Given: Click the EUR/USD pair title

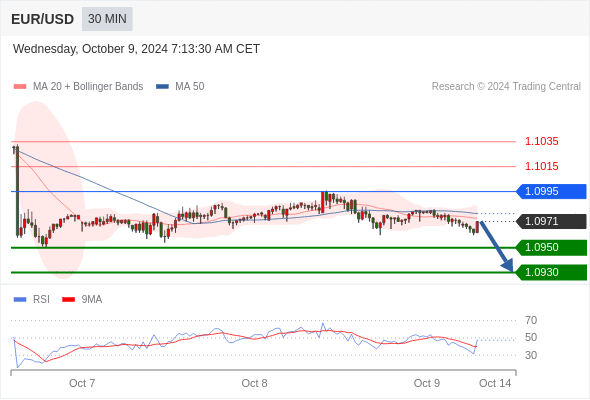Looking at the screenshot, I should (x=43, y=19).
